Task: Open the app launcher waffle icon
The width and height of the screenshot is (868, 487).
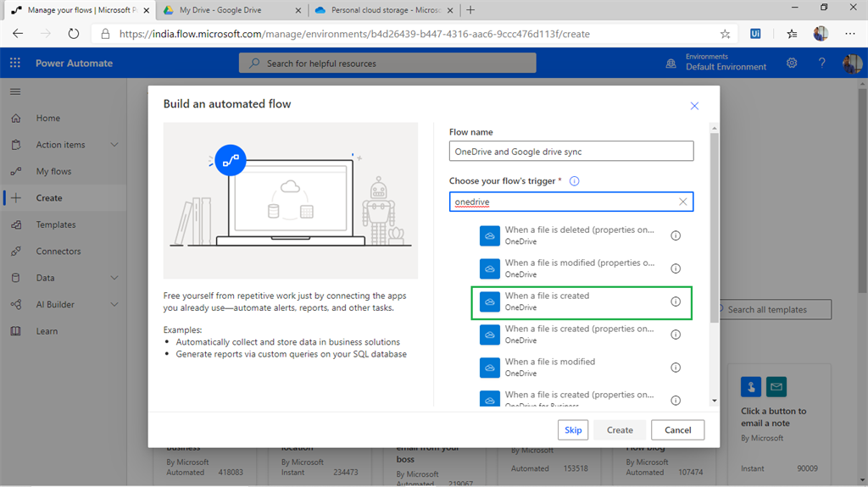Action: 15,63
